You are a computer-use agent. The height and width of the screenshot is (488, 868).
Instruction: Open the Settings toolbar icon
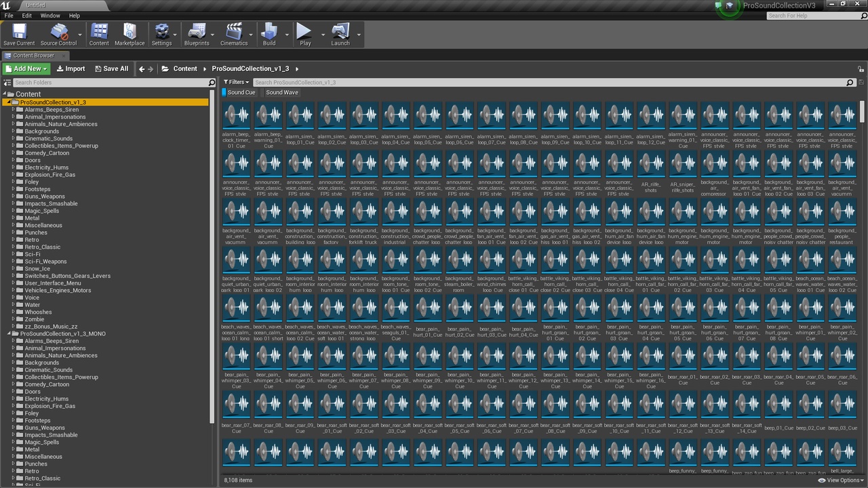coord(161,34)
